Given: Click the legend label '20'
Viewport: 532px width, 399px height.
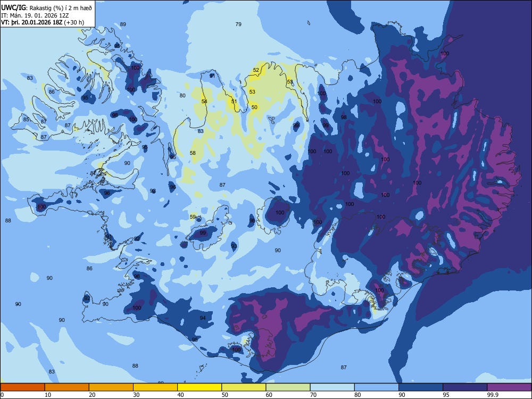Looking at the screenshot, I should click(x=92, y=395).
